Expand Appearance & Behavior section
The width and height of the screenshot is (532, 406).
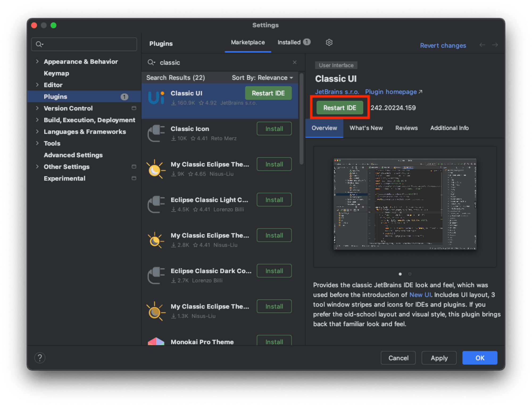pos(37,61)
